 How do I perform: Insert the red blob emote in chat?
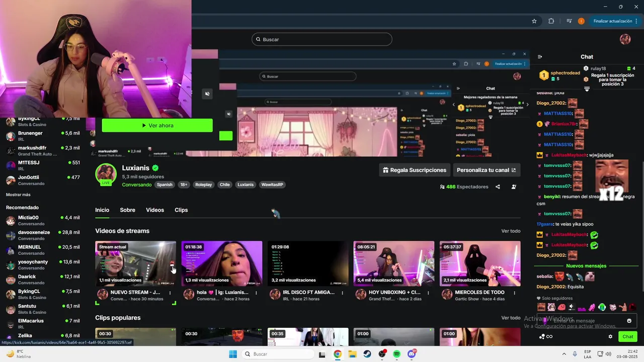pos(561,307)
